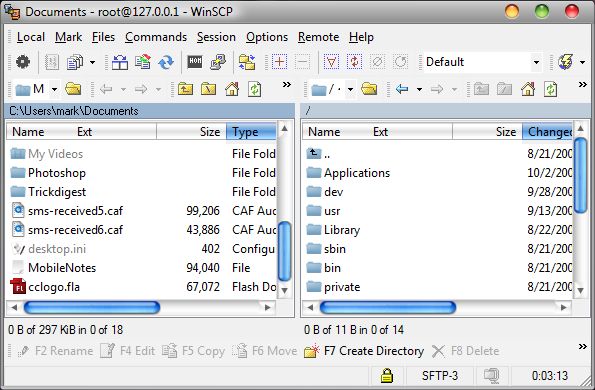Image resolution: width=595 pixels, height=390 pixels.
Task: Open the Files menu
Action: 103,37
